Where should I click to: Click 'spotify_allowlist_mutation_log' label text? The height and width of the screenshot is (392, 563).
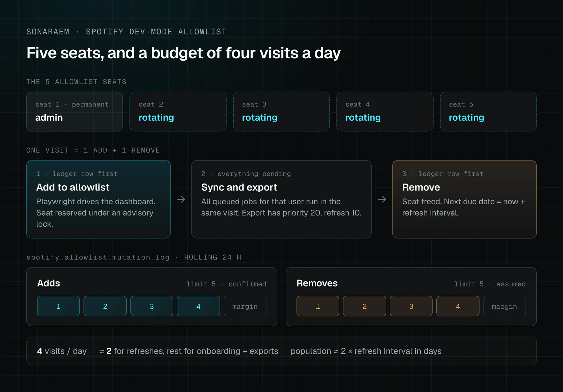click(98, 257)
